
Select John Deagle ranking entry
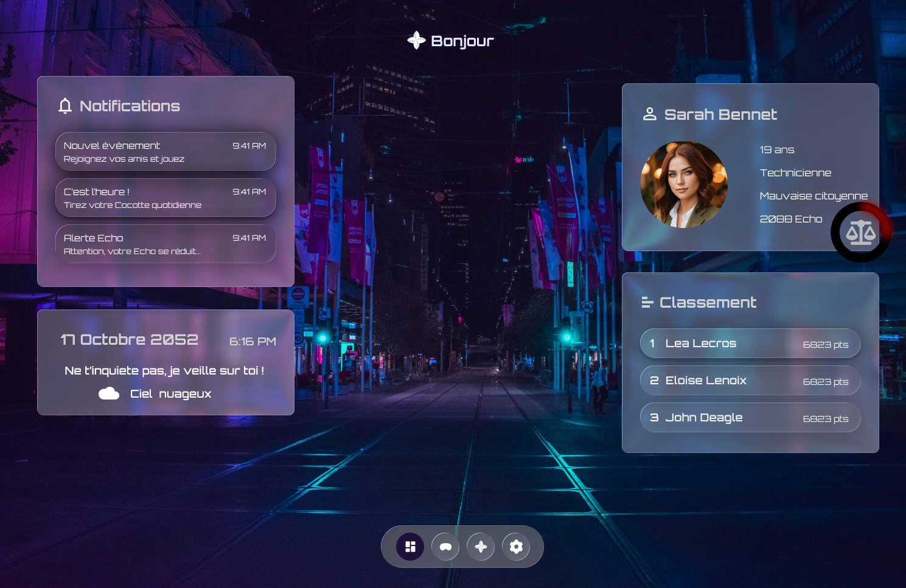coord(750,418)
